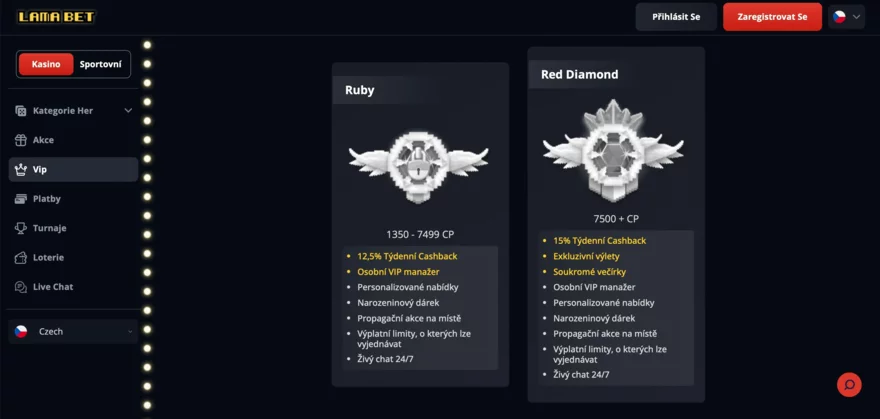Click the Zaregistrovat Se button
Image resolution: width=880 pixels, height=419 pixels.
[772, 17]
